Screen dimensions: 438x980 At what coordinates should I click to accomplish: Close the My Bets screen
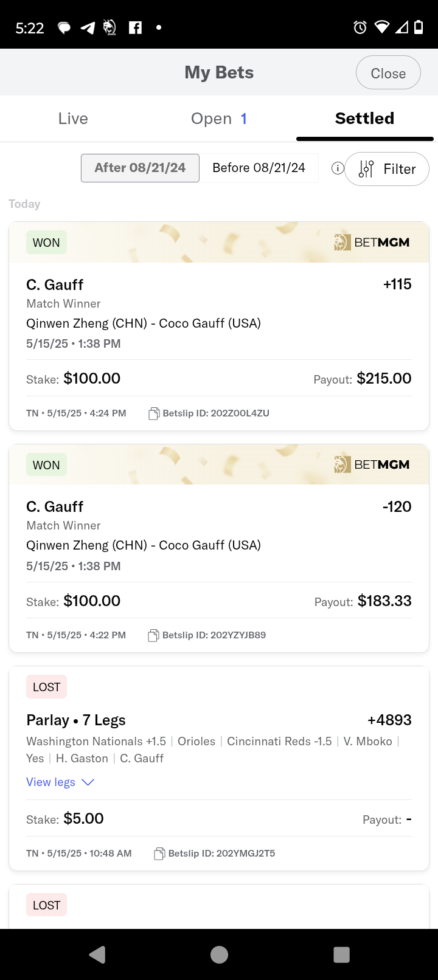pos(388,73)
